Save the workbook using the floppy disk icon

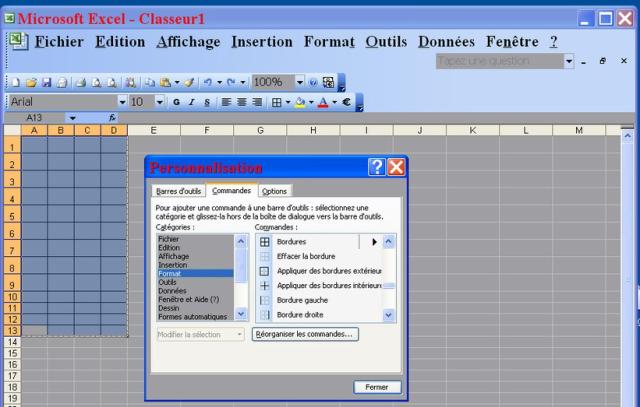point(47,82)
